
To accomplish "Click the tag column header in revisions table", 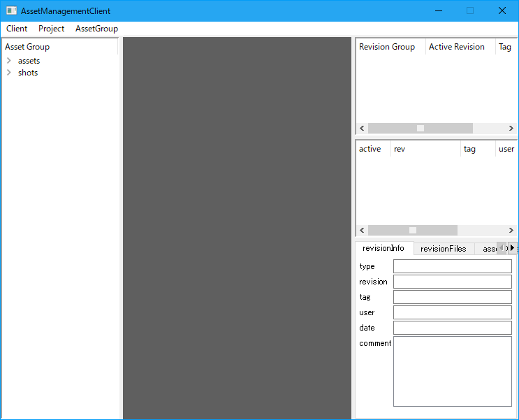I will tap(478, 149).
